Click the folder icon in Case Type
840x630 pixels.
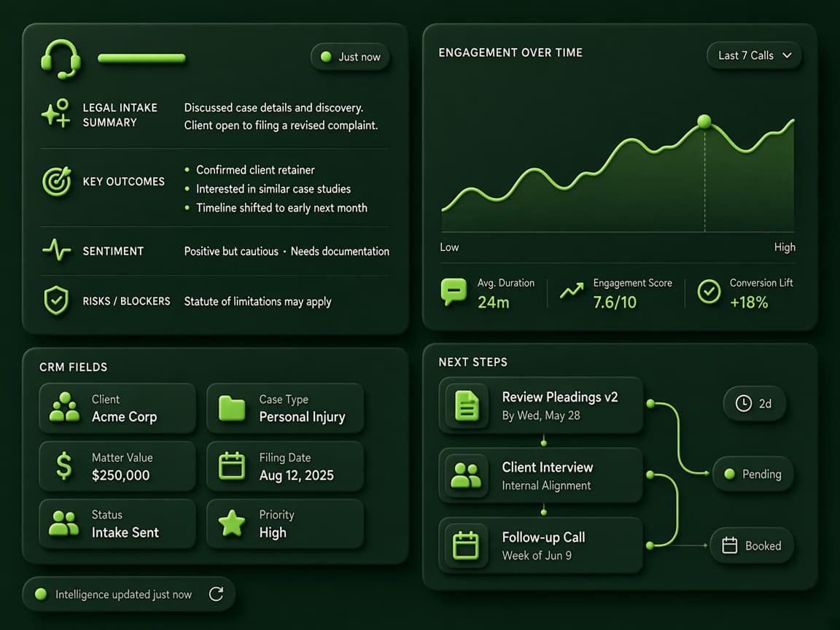(x=232, y=408)
